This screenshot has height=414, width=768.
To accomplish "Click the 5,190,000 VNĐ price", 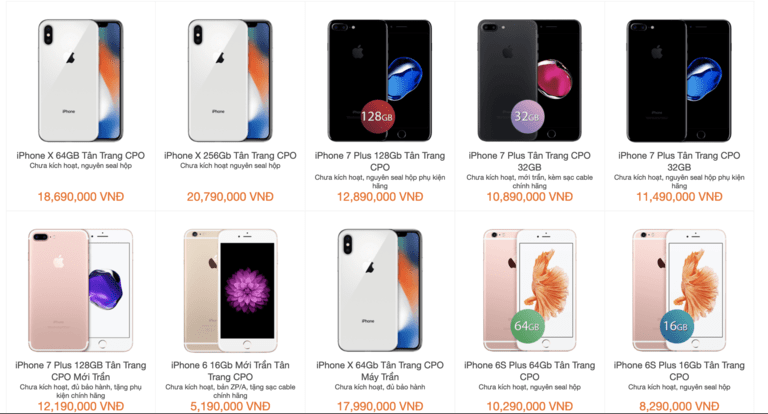I will 230,406.
